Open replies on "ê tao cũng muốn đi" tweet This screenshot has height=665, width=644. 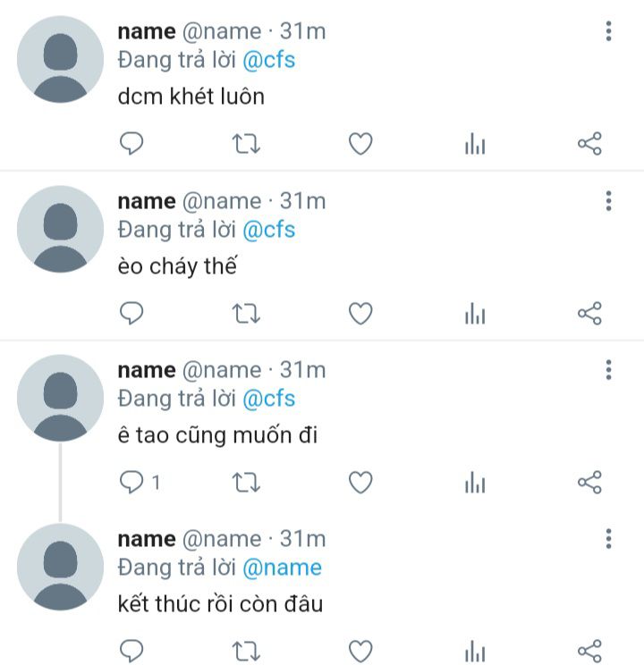[x=140, y=482]
